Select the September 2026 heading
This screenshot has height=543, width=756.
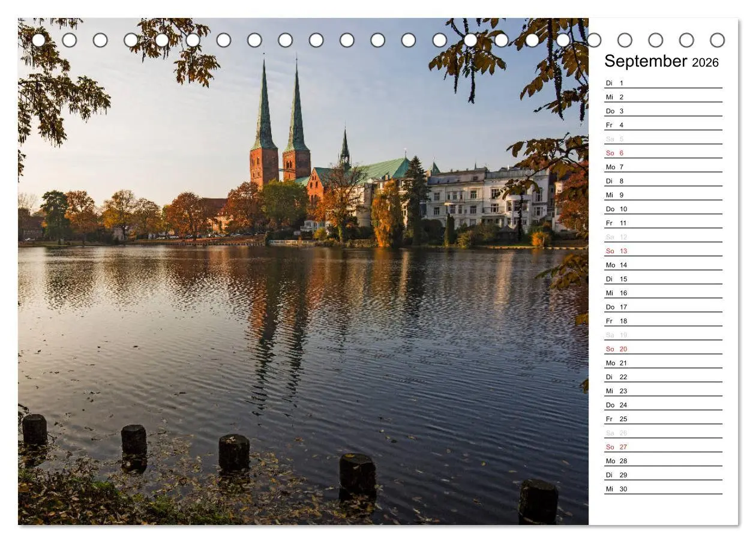661,61
